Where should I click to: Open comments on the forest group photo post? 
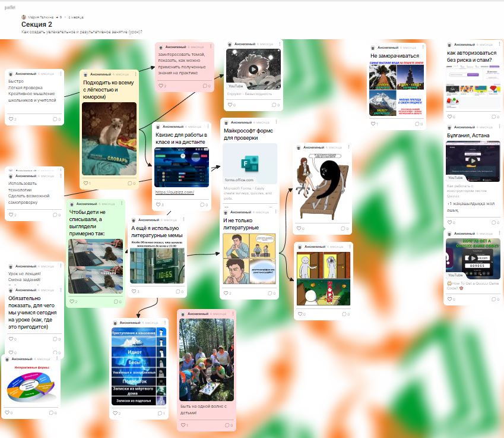228,426
